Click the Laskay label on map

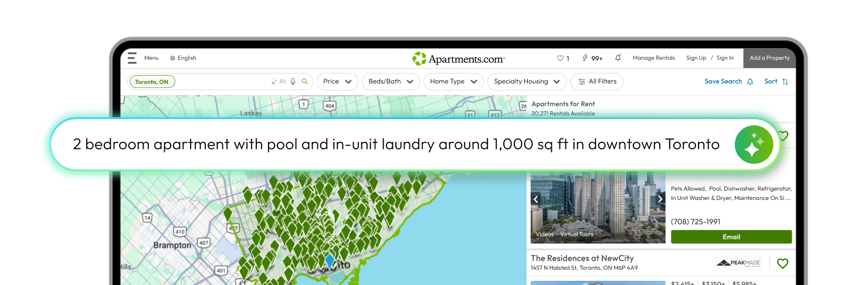251,113
